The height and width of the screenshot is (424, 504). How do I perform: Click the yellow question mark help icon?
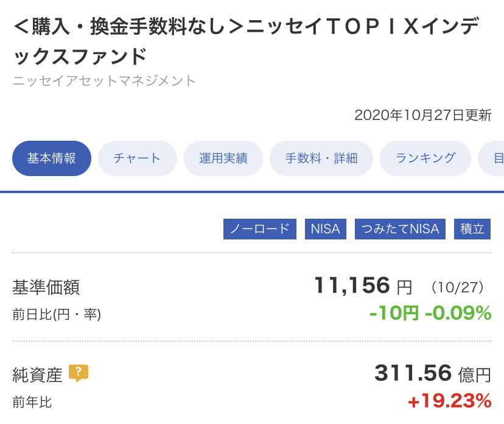click(79, 373)
